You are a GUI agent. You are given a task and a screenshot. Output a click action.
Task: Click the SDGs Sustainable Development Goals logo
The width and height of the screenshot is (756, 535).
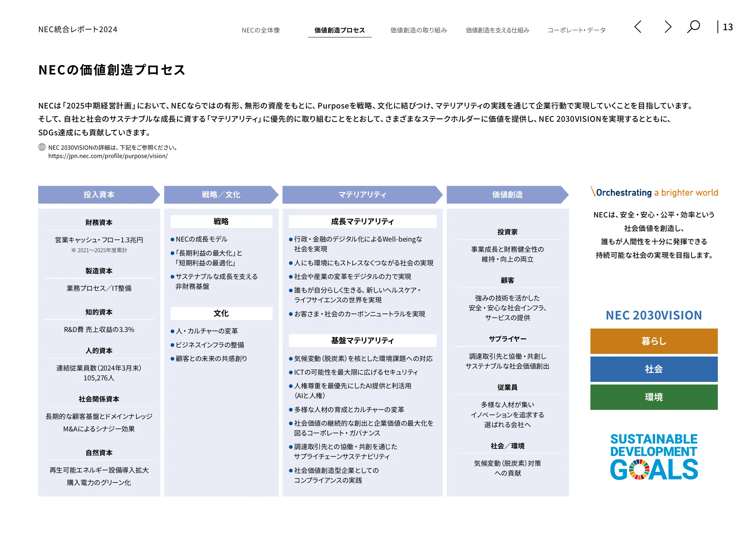point(654,457)
